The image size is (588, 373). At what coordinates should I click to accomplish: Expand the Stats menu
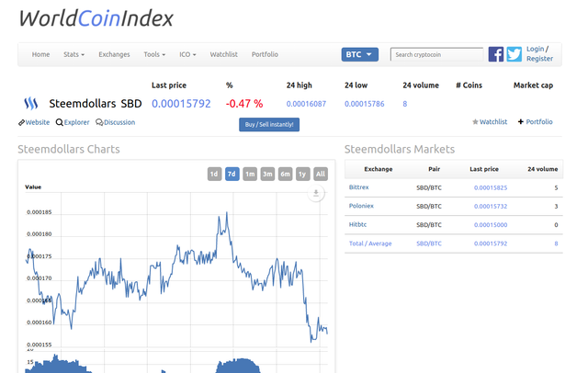(x=73, y=54)
